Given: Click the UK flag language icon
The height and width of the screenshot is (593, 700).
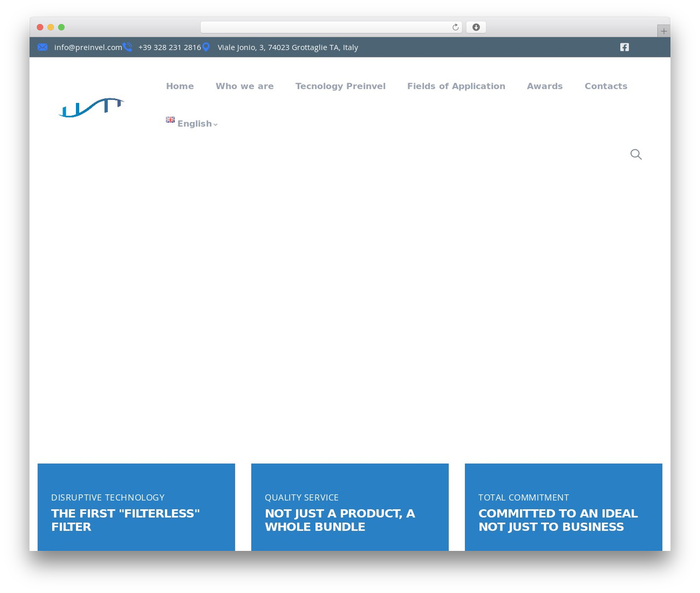Looking at the screenshot, I should pyautogui.click(x=171, y=120).
